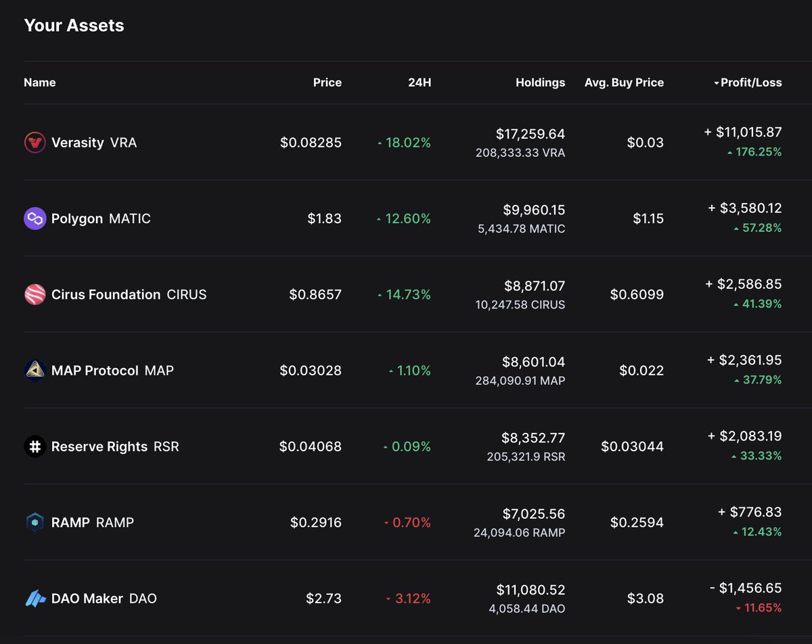Expand the Verasity asset row

(x=406, y=143)
